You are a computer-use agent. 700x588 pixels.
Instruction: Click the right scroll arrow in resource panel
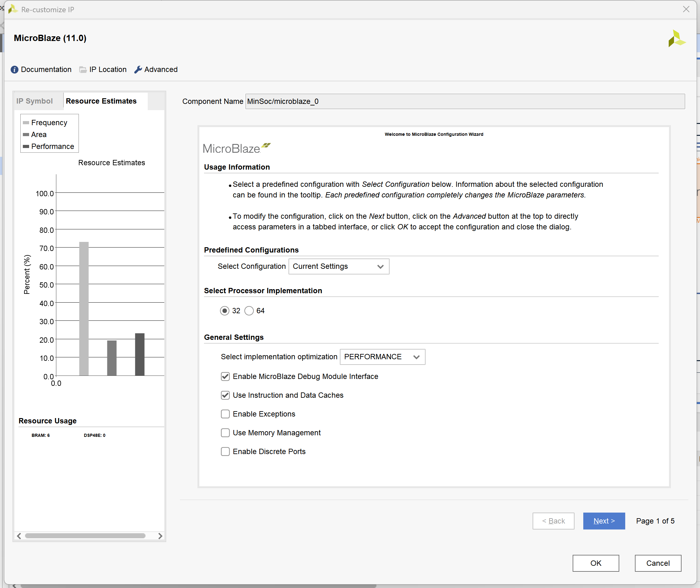click(x=160, y=536)
